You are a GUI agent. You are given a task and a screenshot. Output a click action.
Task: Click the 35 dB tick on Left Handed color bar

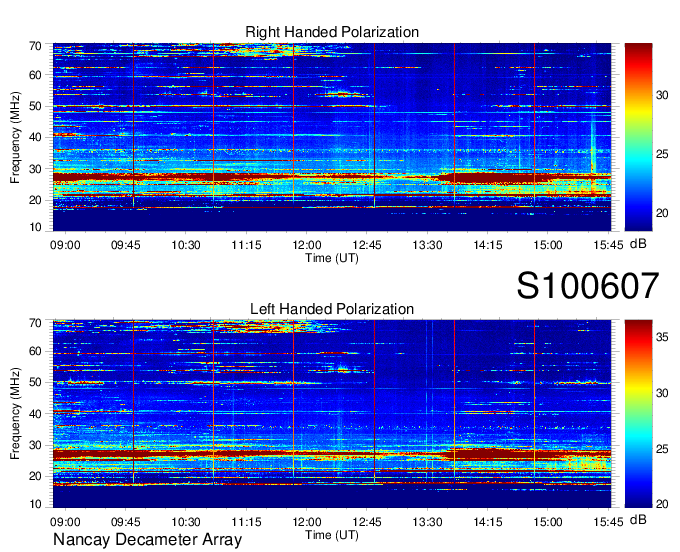[662, 337]
